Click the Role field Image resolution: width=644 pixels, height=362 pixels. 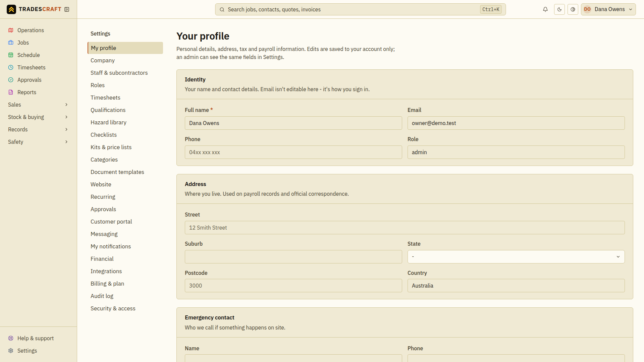[516, 152]
